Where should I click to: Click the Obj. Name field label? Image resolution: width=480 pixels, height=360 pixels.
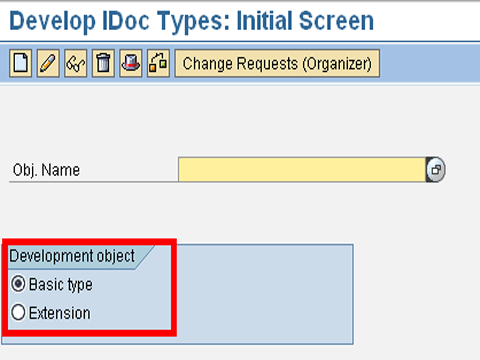pos(46,170)
